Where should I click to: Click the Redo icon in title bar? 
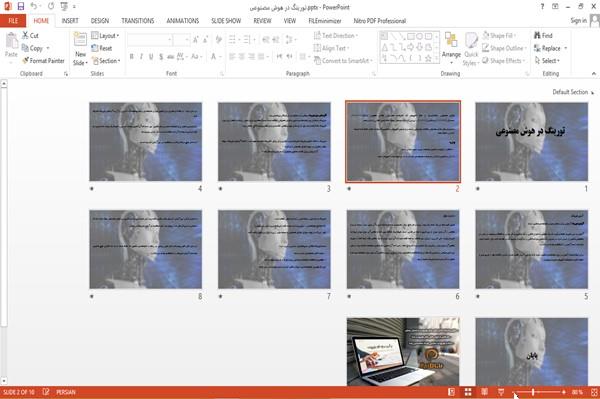click(x=51, y=7)
